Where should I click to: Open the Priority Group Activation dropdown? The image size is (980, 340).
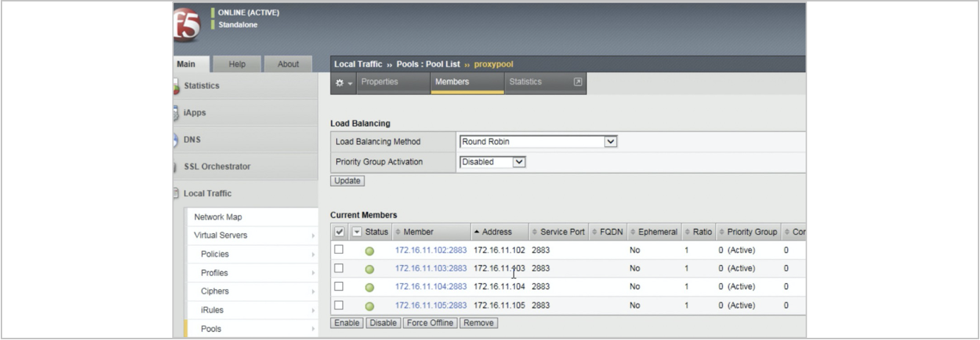[492, 162]
